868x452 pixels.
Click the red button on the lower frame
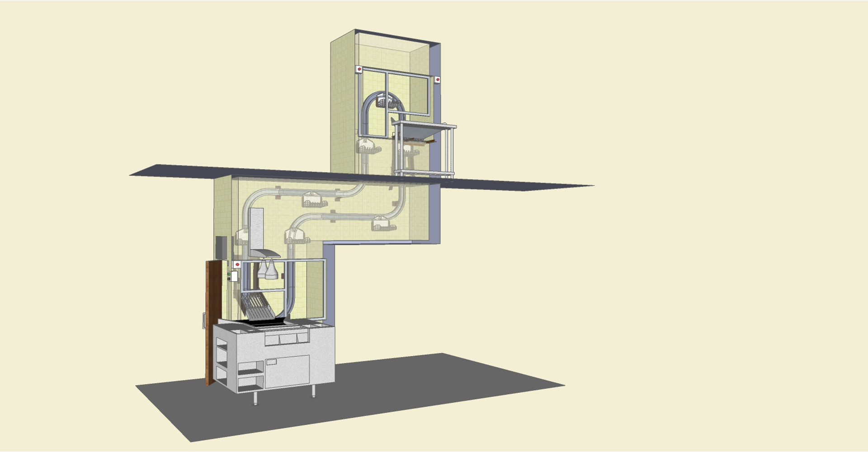(237, 264)
